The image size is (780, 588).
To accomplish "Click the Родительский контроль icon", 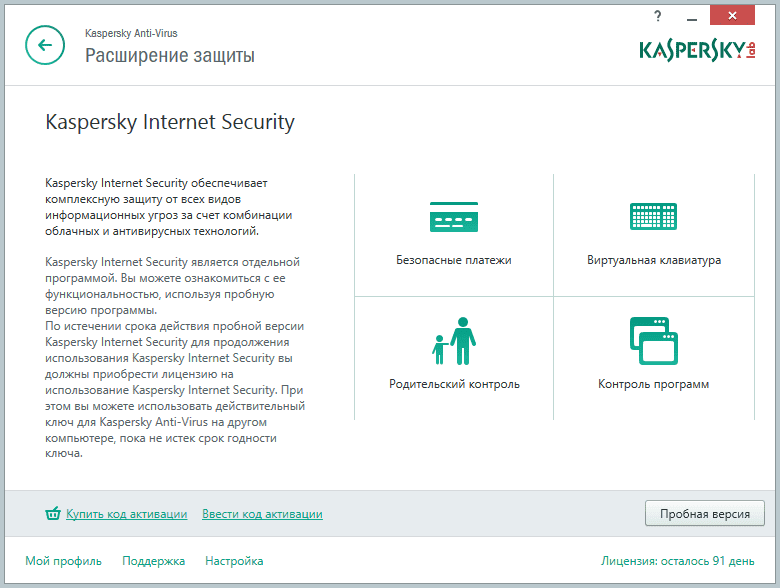I will point(454,341).
